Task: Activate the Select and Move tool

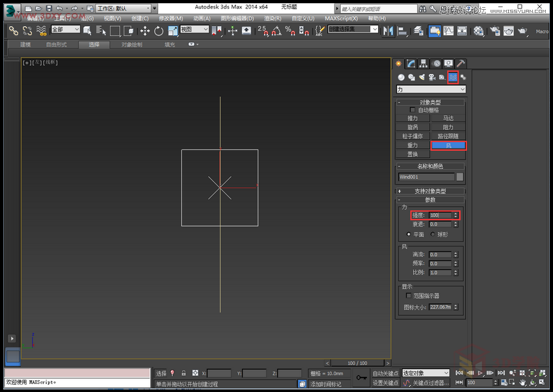Action: tap(145, 31)
